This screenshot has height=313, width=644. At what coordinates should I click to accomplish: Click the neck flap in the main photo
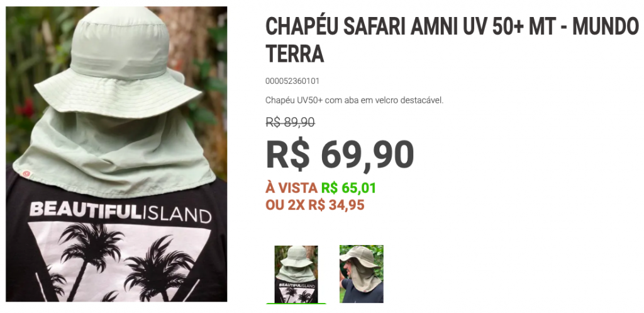[114, 152]
